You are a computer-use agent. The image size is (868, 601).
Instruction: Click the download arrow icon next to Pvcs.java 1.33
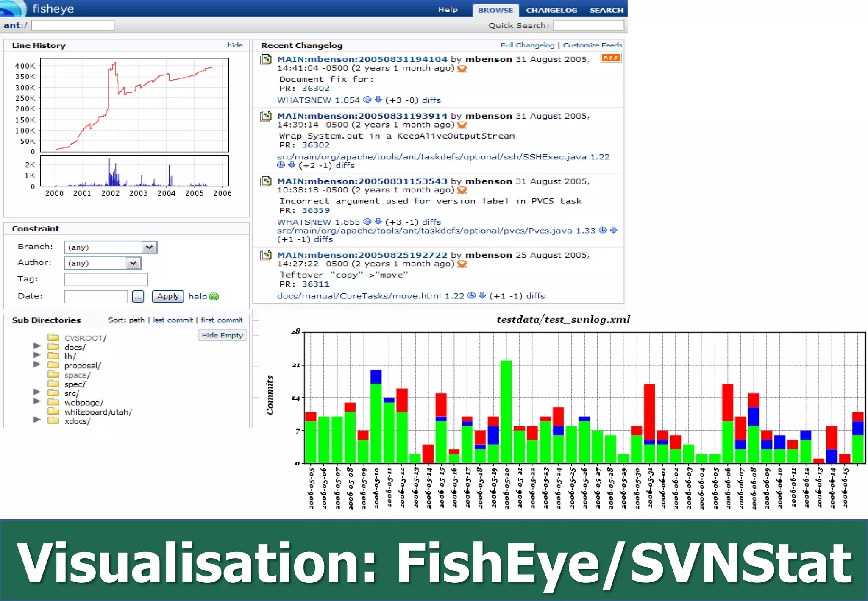tap(613, 230)
